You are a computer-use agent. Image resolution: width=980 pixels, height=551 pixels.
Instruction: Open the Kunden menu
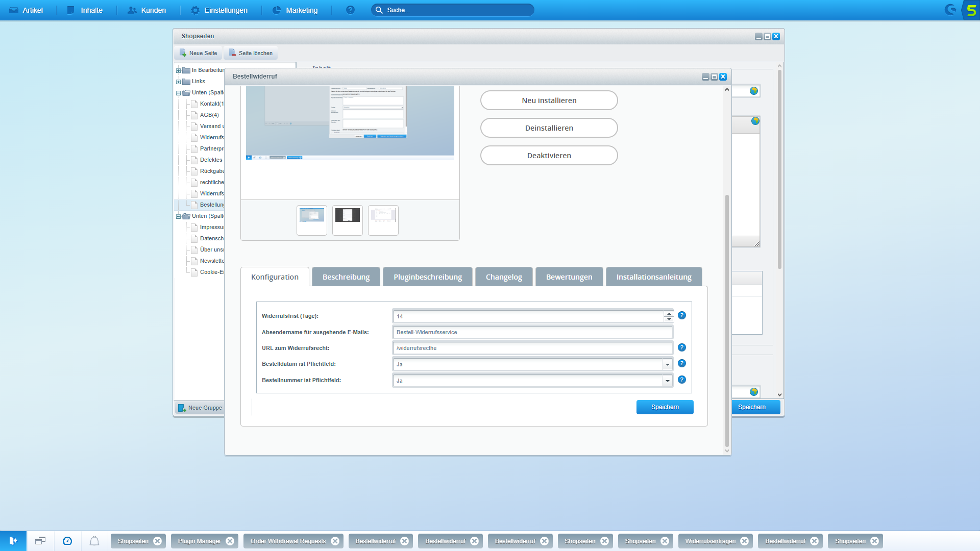(146, 10)
